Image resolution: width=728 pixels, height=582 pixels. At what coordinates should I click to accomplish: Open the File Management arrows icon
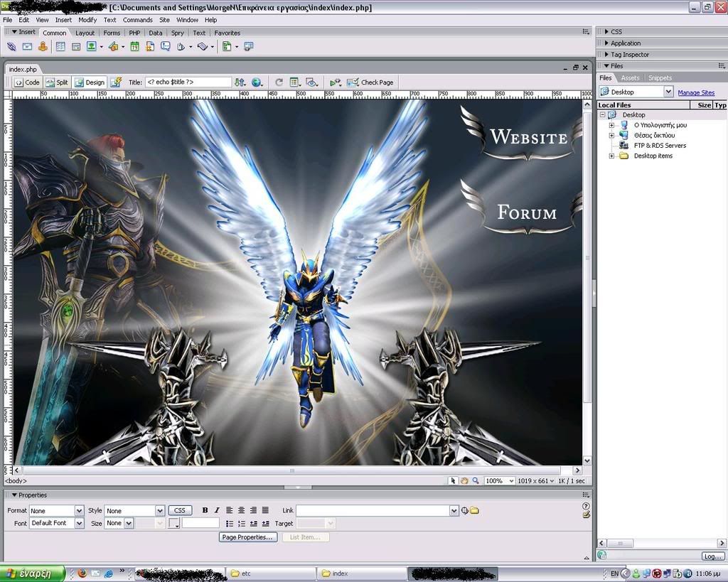[x=240, y=82]
